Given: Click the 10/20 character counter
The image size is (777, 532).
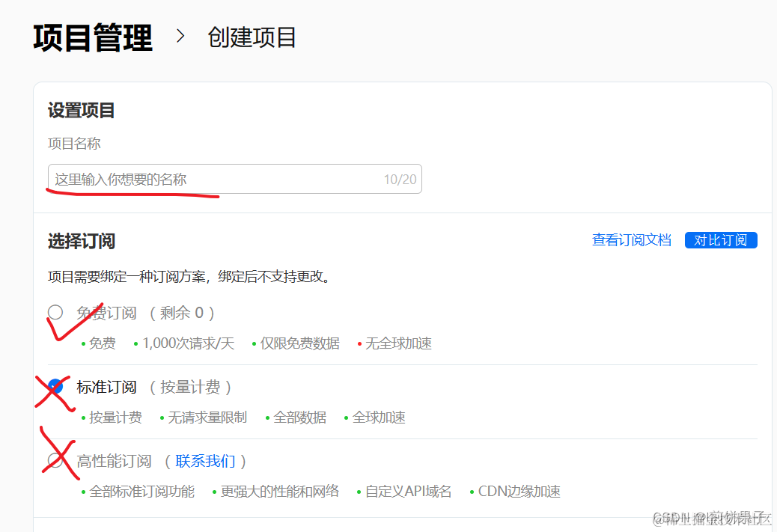Looking at the screenshot, I should click(400, 180).
